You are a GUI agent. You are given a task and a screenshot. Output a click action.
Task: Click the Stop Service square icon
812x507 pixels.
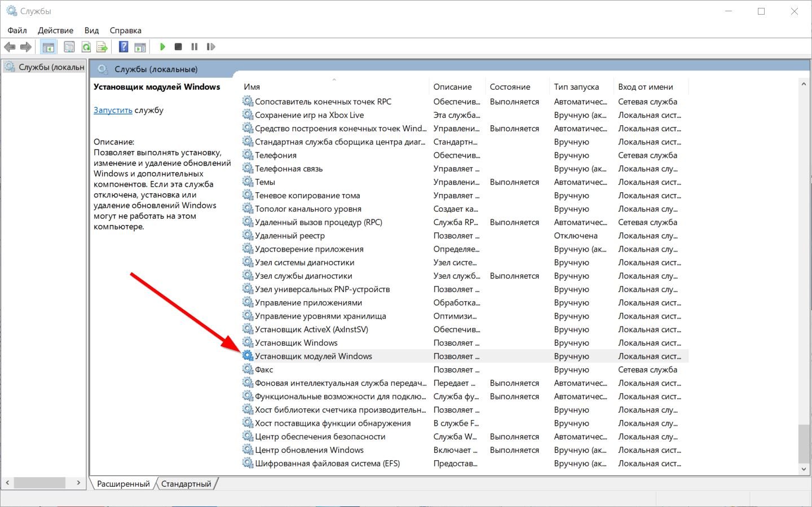tap(178, 47)
